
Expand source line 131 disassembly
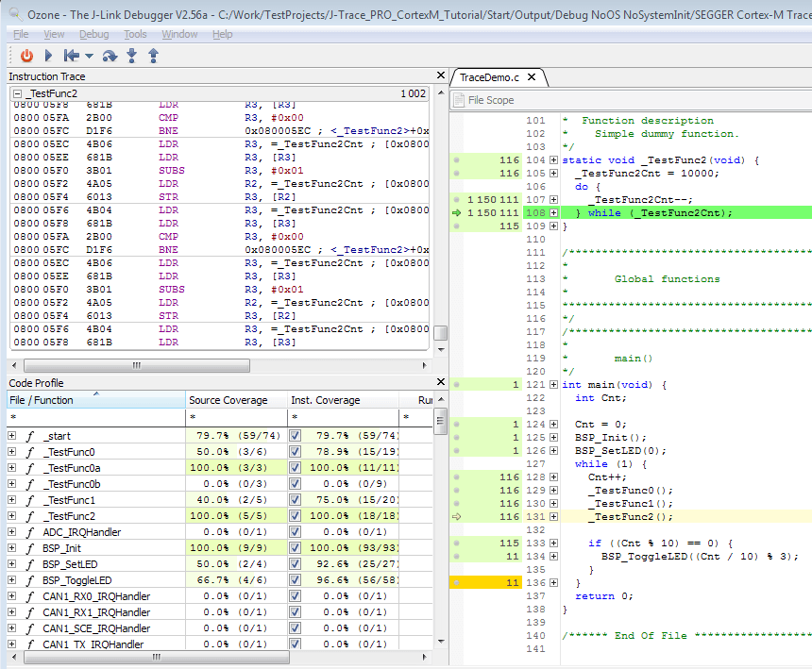click(x=553, y=517)
